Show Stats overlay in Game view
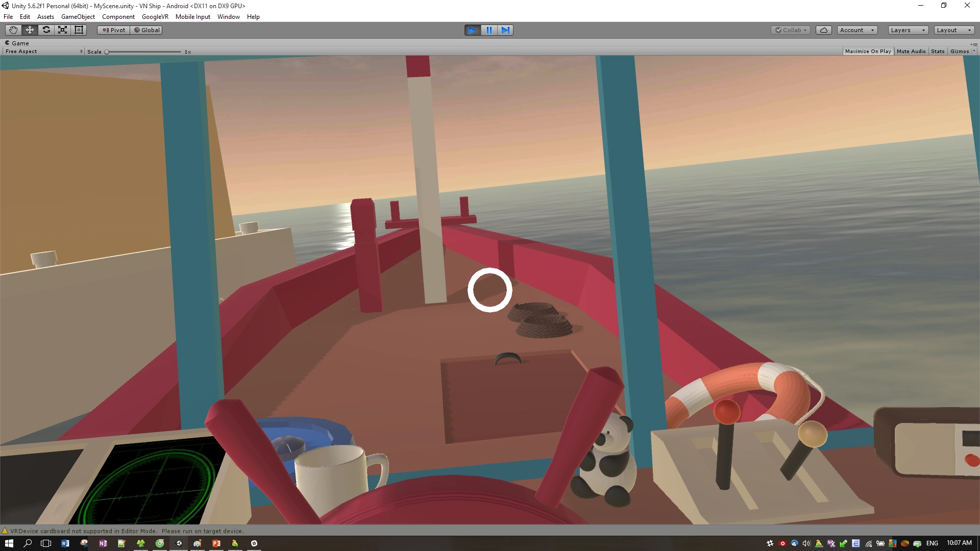Viewport: 980px width, 551px height. (937, 52)
